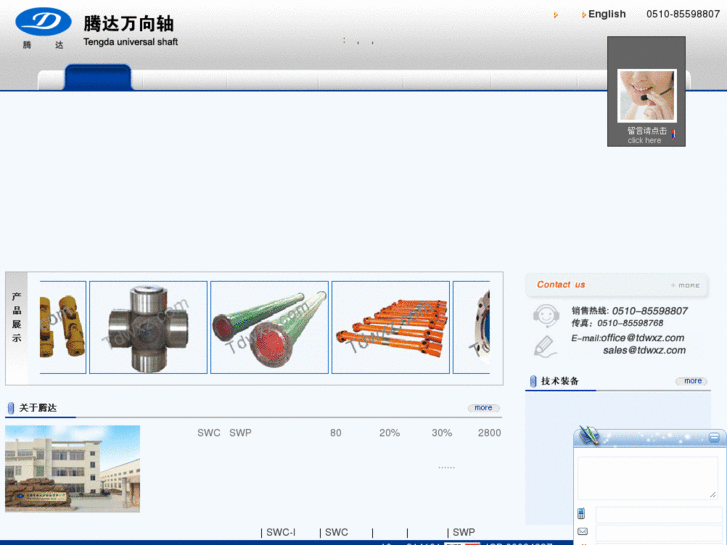Click sales hotline 0510-85598807 in Contact panel

(650, 311)
